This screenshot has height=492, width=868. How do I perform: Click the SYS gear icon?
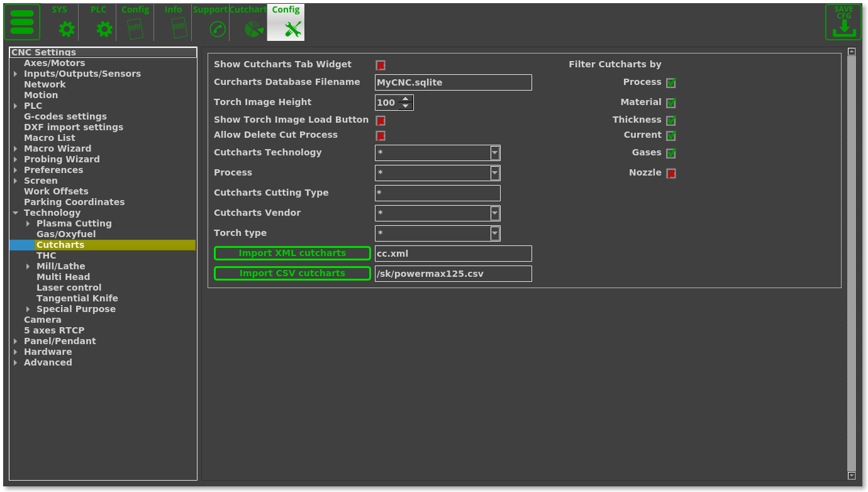[x=66, y=29]
